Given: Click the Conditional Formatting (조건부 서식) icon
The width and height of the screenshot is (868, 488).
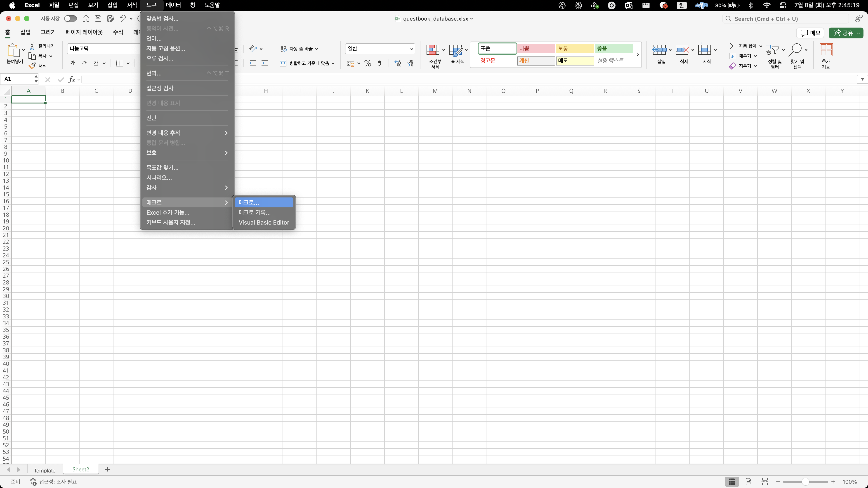Looking at the screenshot, I should [433, 50].
